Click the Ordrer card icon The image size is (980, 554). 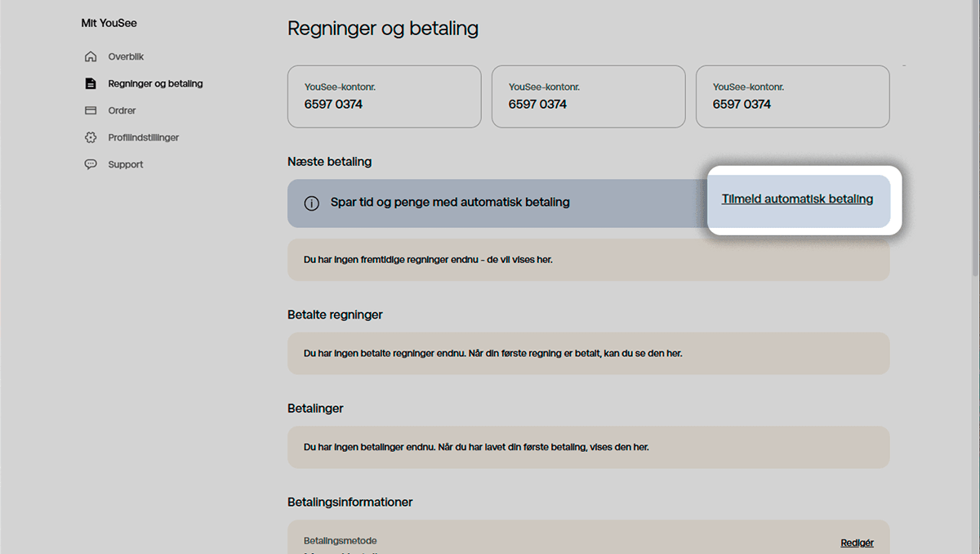coord(91,109)
